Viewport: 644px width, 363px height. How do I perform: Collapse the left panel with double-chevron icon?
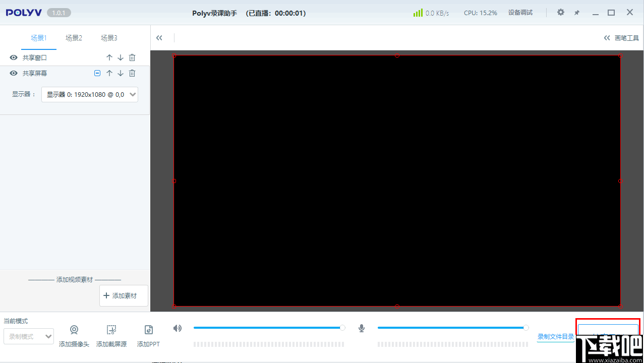tap(159, 38)
